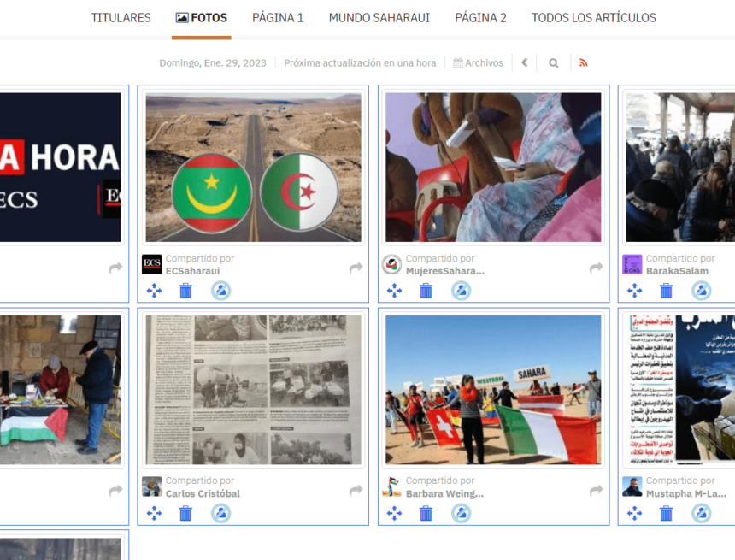Open the Archivos calendar menu

(x=479, y=62)
